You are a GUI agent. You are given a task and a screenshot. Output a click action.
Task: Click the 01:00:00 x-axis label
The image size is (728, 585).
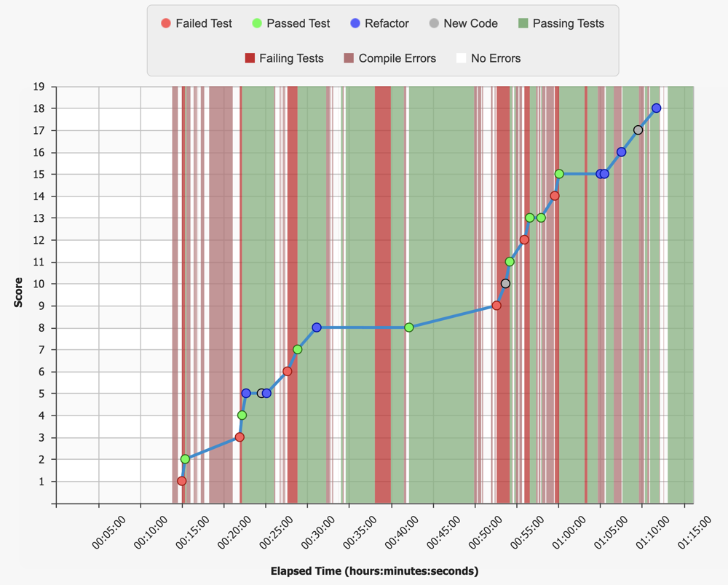[x=569, y=533]
